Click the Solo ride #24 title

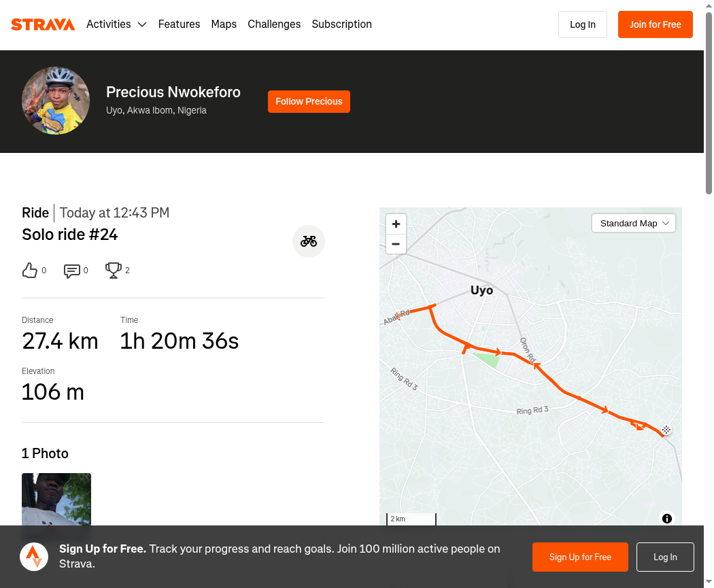(x=69, y=235)
